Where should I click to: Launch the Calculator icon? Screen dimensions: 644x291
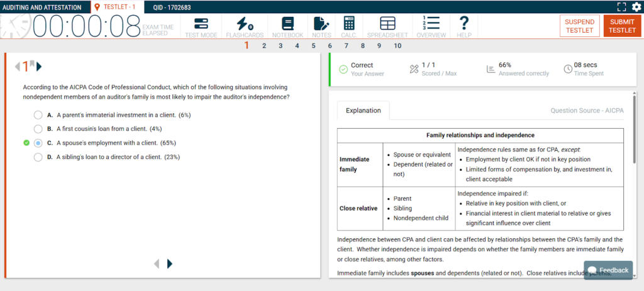pos(348,23)
